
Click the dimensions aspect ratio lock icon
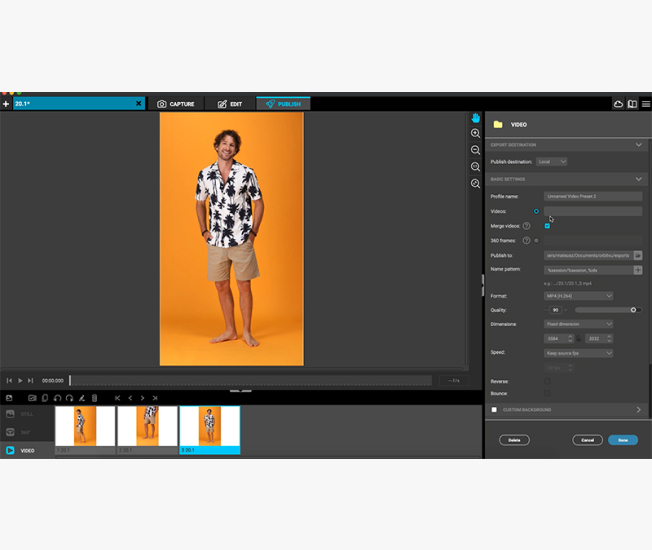pyautogui.click(x=578, y=338)
